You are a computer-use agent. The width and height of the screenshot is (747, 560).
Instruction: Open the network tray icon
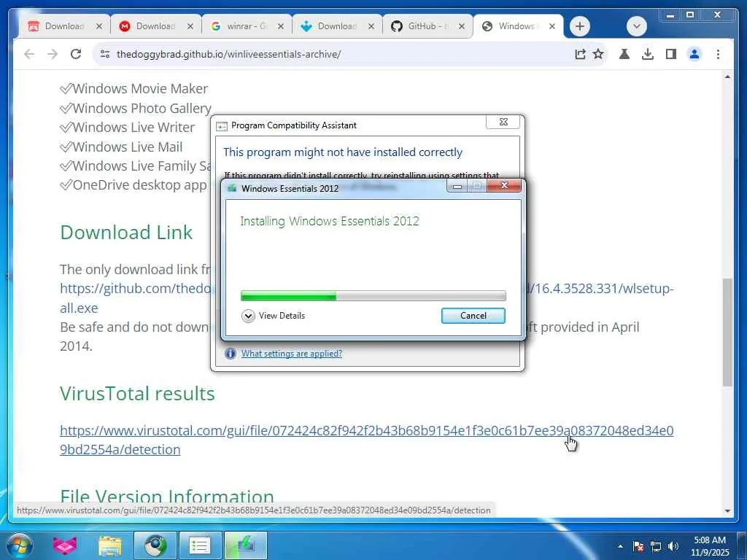656,546
